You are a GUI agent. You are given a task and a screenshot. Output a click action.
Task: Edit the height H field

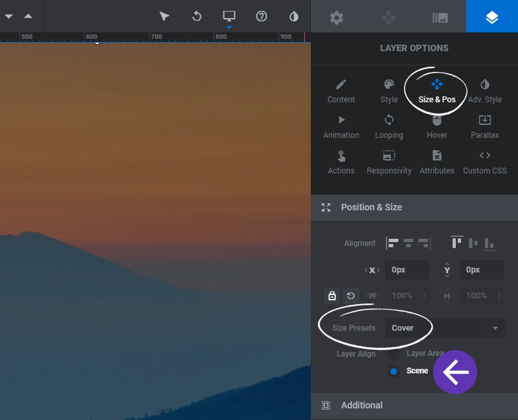(477, 296)
